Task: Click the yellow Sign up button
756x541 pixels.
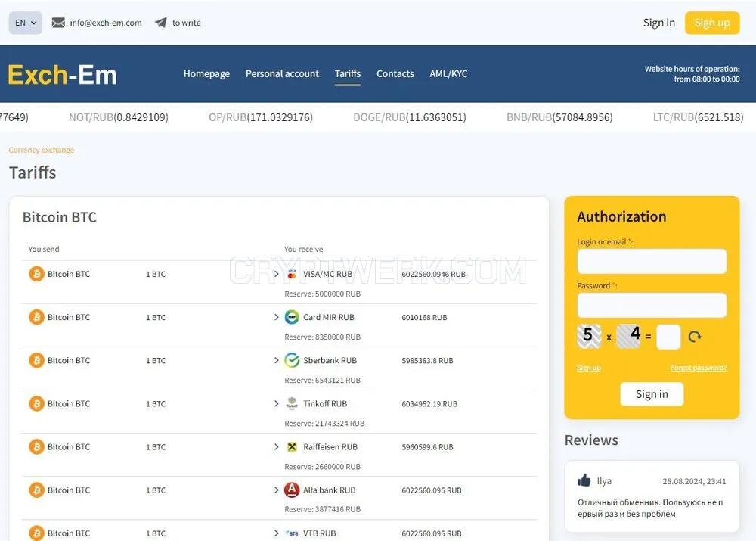Action: pos(712,23)
